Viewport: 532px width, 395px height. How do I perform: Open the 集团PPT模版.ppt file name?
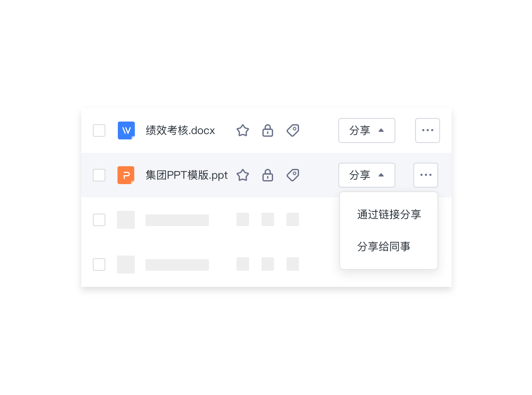point(187,175)
